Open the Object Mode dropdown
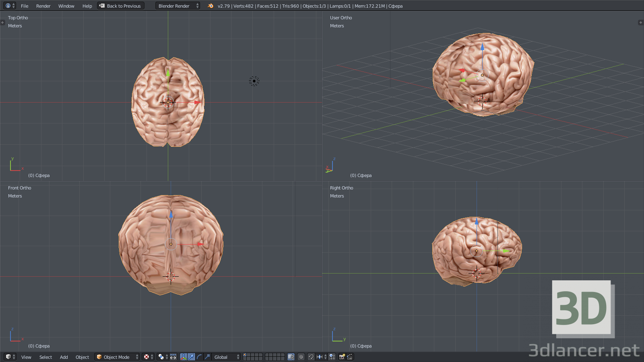The height and width of the screenshot is (362, 644). coord(116,357)
